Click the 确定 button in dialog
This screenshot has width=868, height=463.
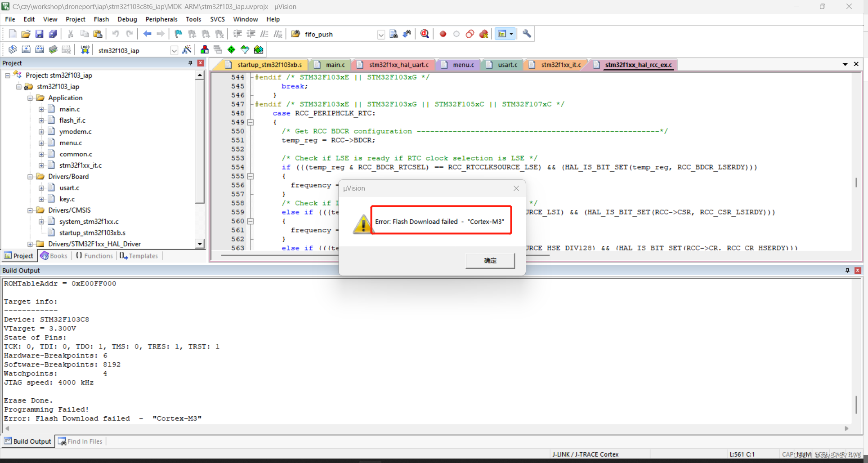[x=490, y=261]
